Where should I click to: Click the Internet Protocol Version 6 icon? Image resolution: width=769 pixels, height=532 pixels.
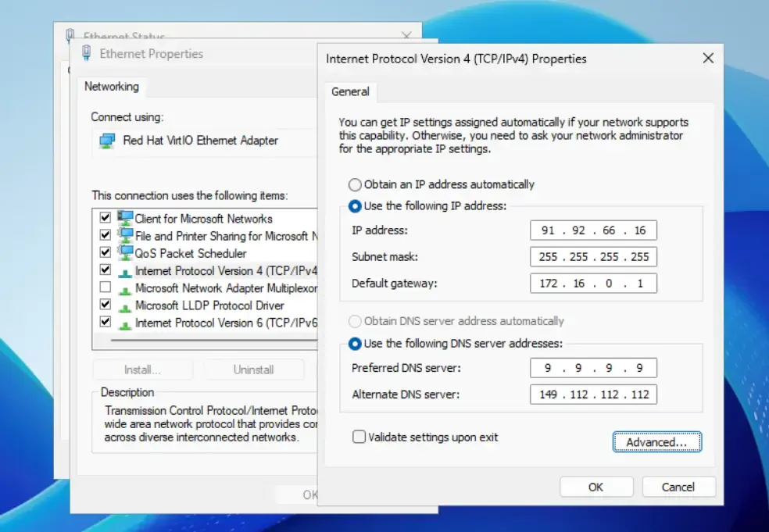pos(124,322)
